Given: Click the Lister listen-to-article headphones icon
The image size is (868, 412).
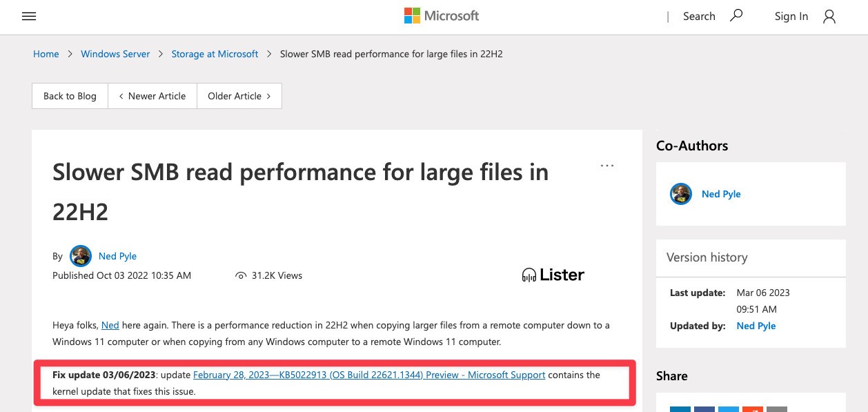Looking at the screenshot, I should [529, 275].
